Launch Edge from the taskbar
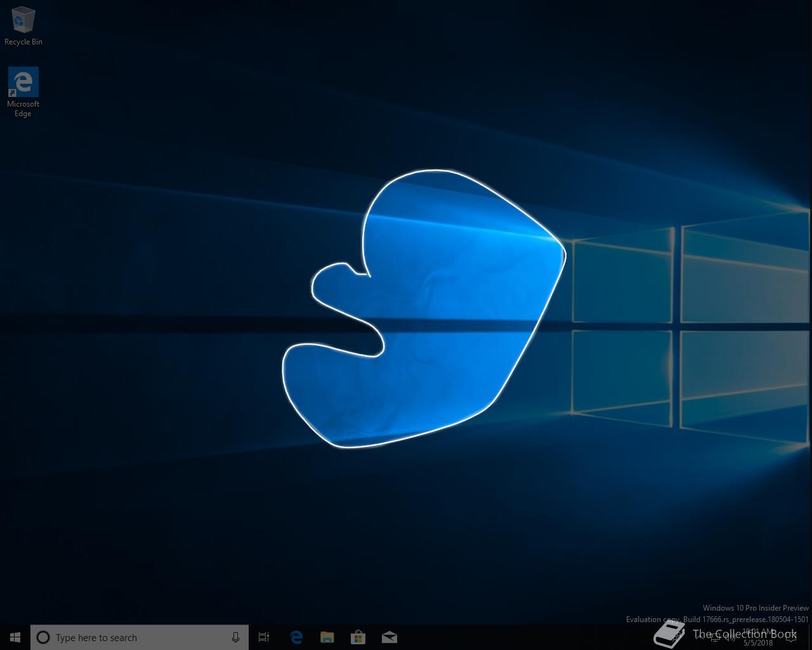812x650 pixels. (296, 637)
